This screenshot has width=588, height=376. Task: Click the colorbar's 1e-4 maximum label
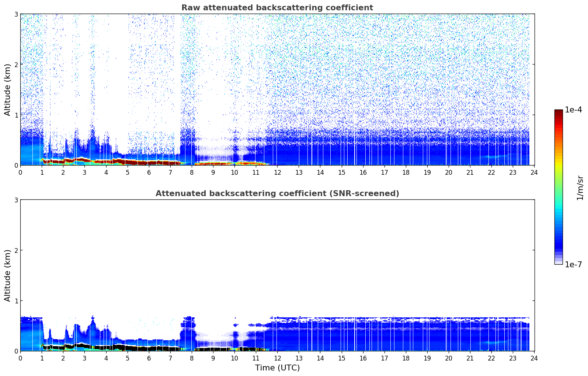[573, 110]
